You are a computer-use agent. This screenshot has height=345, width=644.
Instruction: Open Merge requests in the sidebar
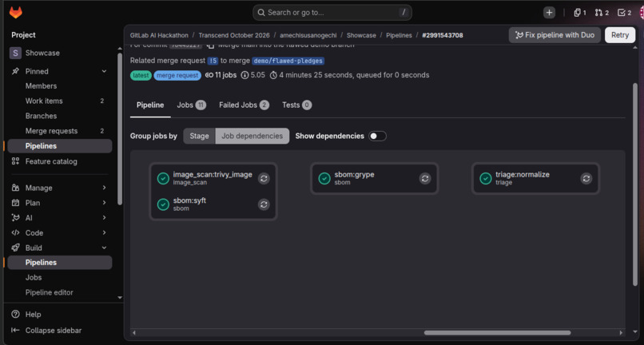coord(51,131)
